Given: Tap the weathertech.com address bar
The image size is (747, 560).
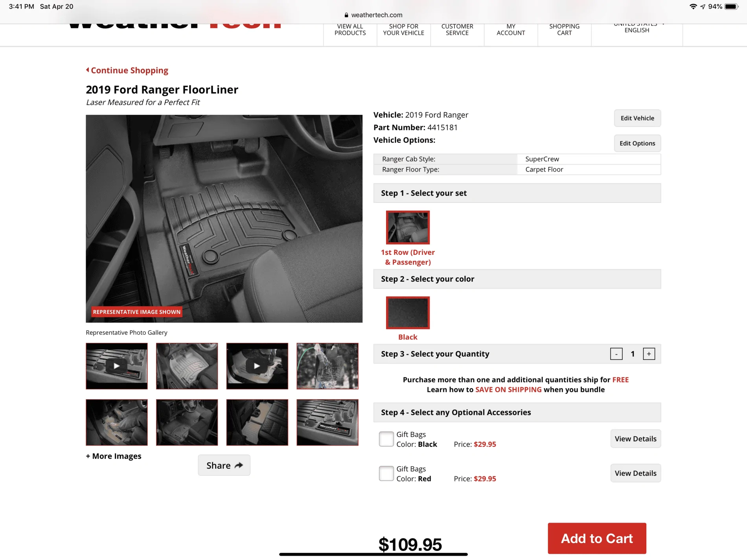Looking at the screenshot, I should tap(373, 15).
